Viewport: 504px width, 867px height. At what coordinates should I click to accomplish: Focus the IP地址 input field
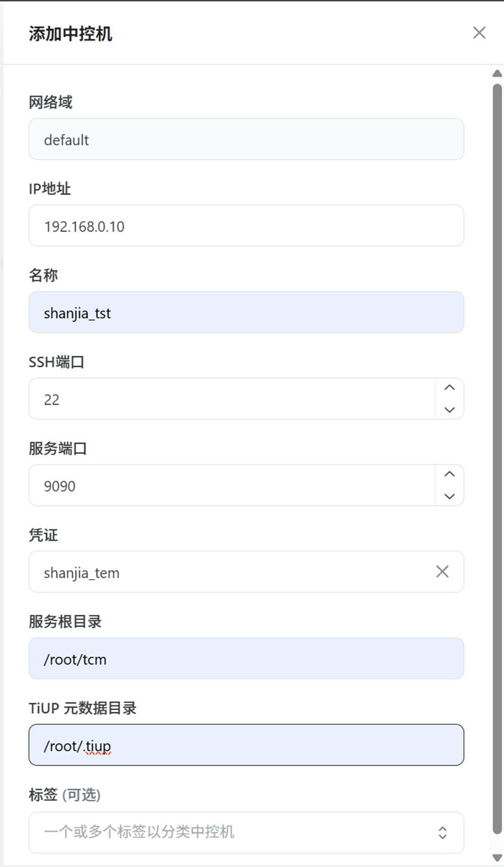click(246, 225)
